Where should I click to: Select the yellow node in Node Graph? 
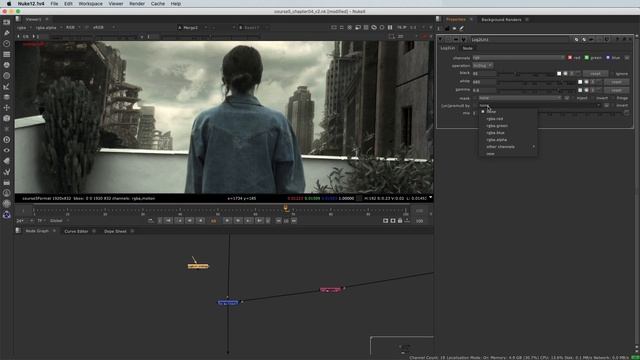tap(198, 266)
